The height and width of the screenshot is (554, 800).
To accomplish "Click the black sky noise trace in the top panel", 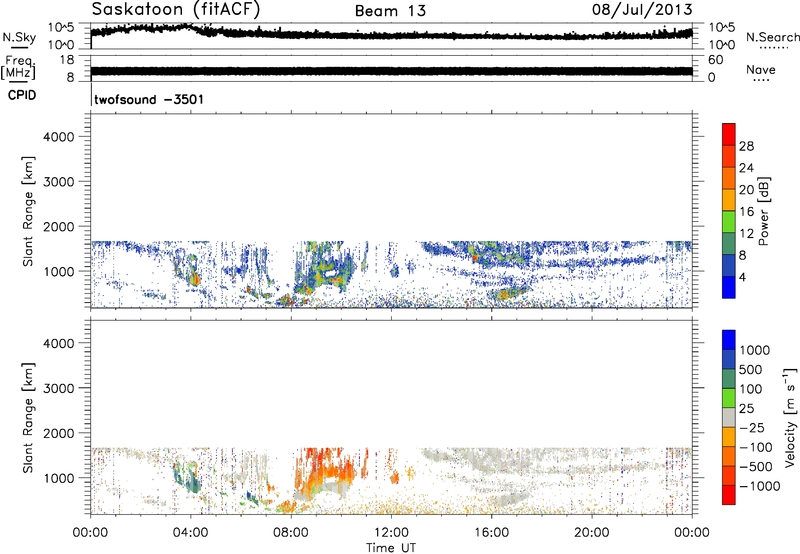I will point(391,35).
